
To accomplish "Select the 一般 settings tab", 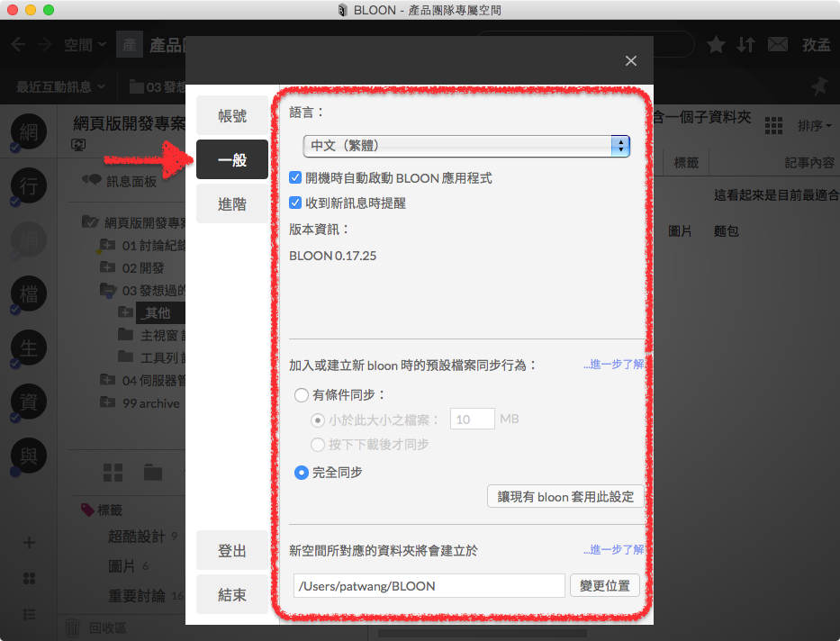I will pos(232,159).
